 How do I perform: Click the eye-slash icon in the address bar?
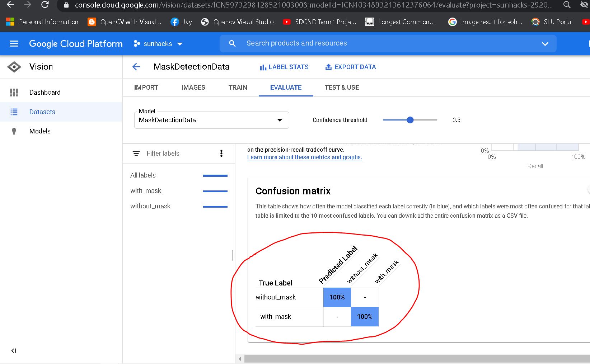click(x=584, y=5)
